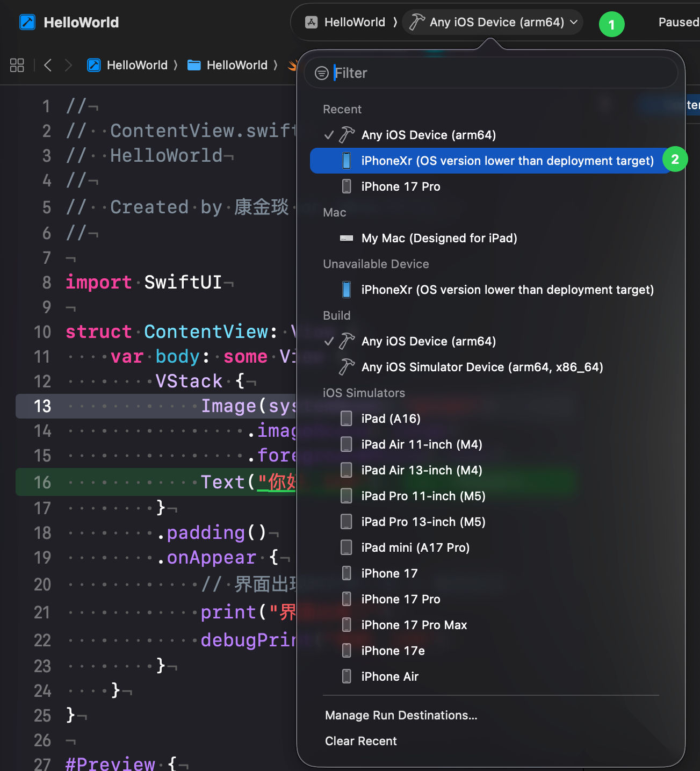Select iPad Pro 11-inch (M5) simulator
The image size is (700, 771).
click(491, 496)
